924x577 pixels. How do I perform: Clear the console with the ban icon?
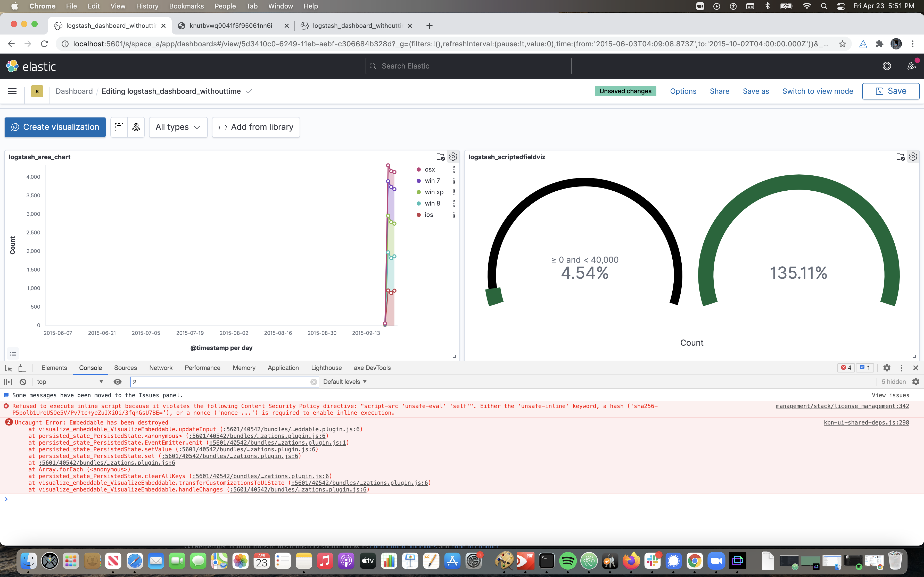click(x=22, y=381)
